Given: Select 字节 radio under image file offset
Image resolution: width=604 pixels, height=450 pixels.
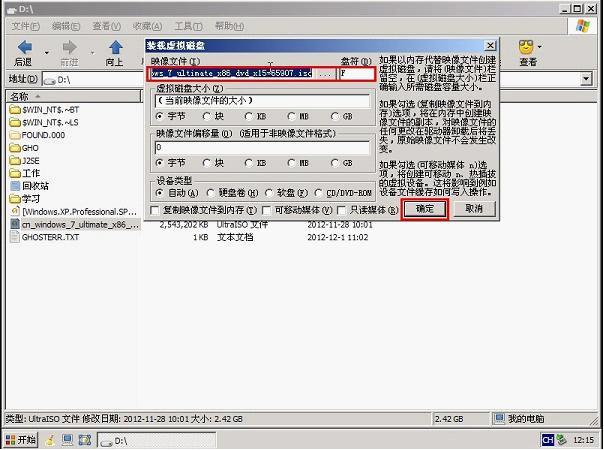Looking at the screenshot, I should [x=159, y=163].
